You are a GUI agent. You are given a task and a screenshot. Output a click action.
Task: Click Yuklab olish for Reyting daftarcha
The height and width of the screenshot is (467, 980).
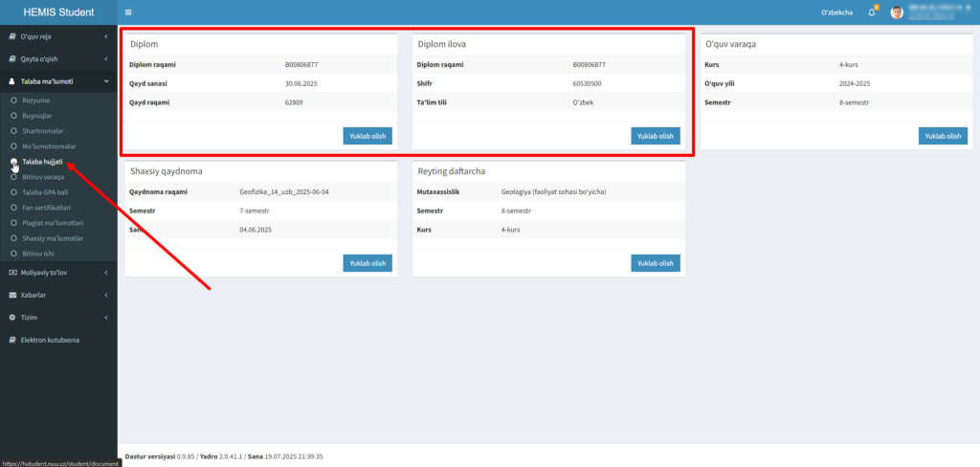click(656, 263)
